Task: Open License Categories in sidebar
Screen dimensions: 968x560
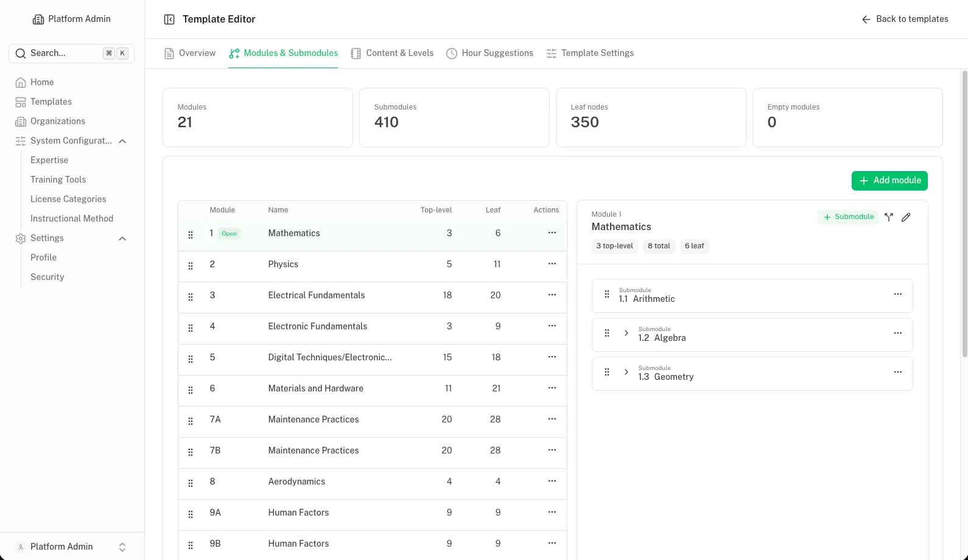Action: pos(68,199)
